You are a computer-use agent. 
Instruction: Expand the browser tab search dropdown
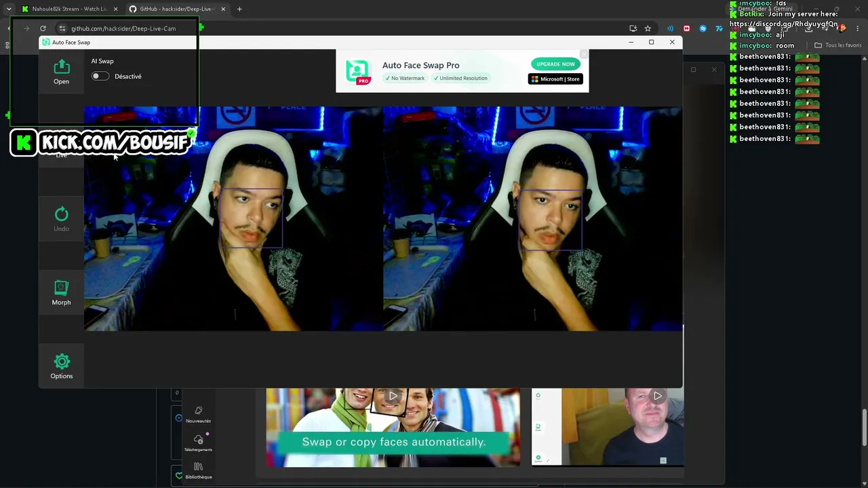(8, 9)
